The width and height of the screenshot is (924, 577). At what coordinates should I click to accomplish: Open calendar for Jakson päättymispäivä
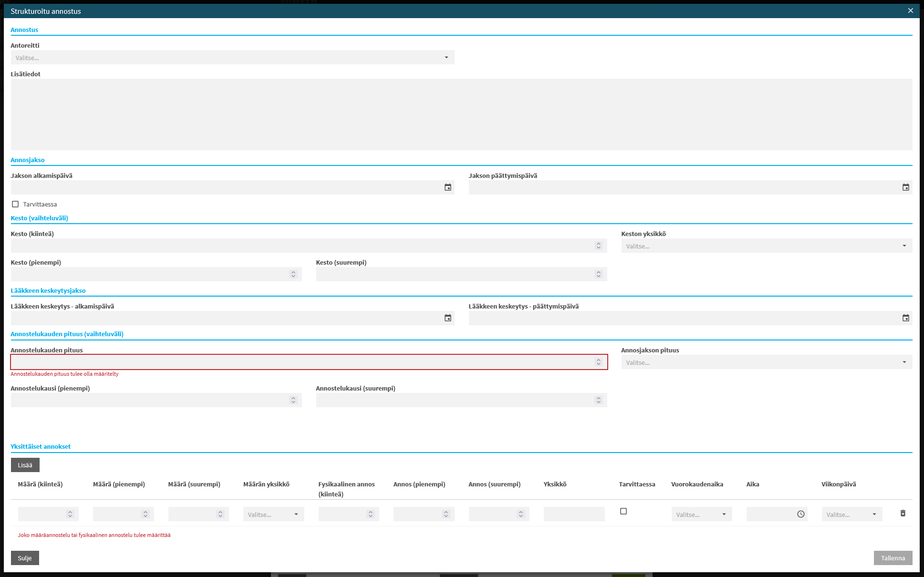pyautogui.click(x=905, y=187)
